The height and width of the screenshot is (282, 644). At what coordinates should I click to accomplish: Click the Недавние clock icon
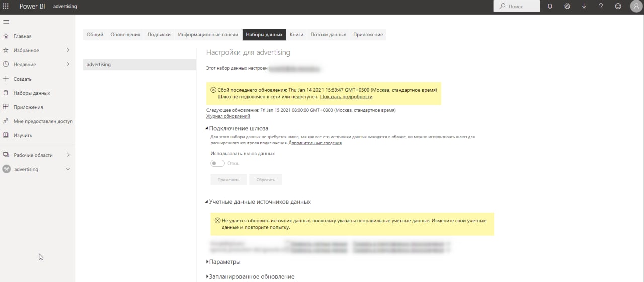pos(6,64)
